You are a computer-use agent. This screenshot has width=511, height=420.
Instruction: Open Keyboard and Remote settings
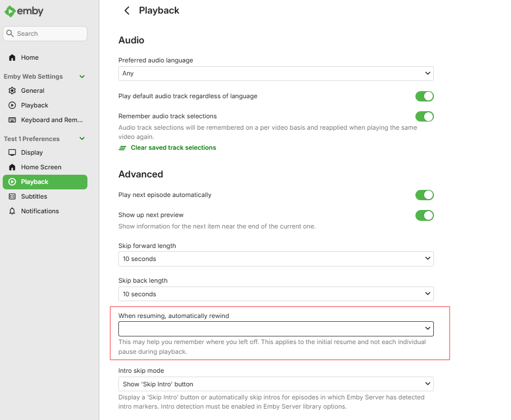45,120
